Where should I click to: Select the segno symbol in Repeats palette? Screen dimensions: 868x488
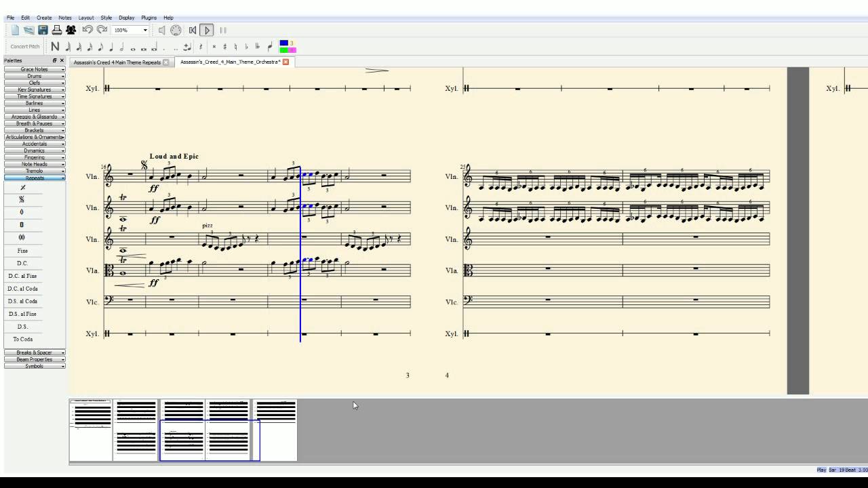[x=22, y=200]
